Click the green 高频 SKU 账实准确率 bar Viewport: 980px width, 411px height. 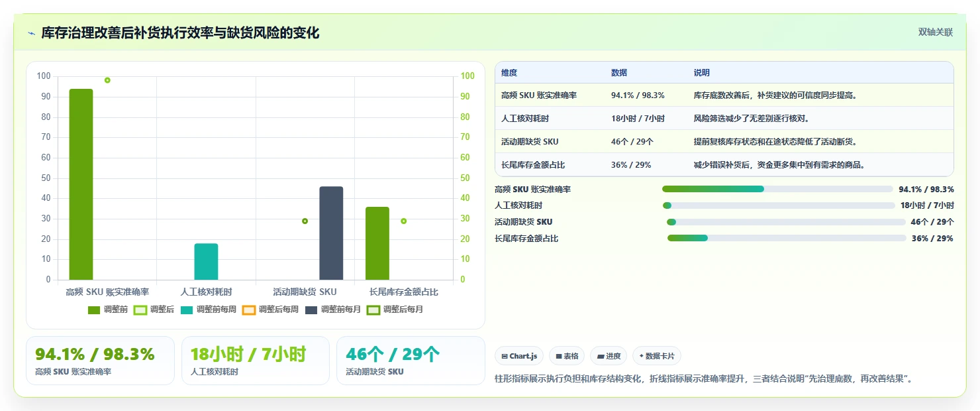pos(81,184)
